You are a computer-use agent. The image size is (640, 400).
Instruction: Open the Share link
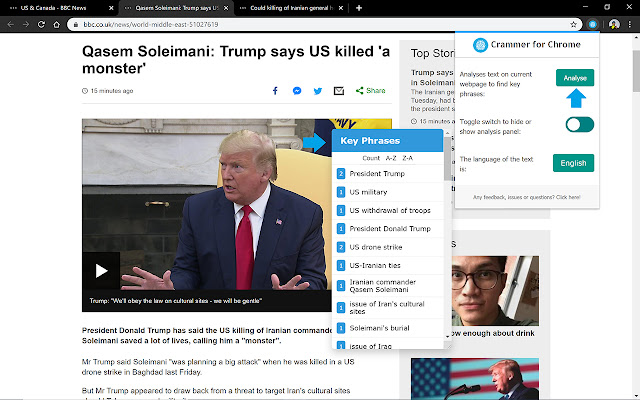click(x=371, y=91)
